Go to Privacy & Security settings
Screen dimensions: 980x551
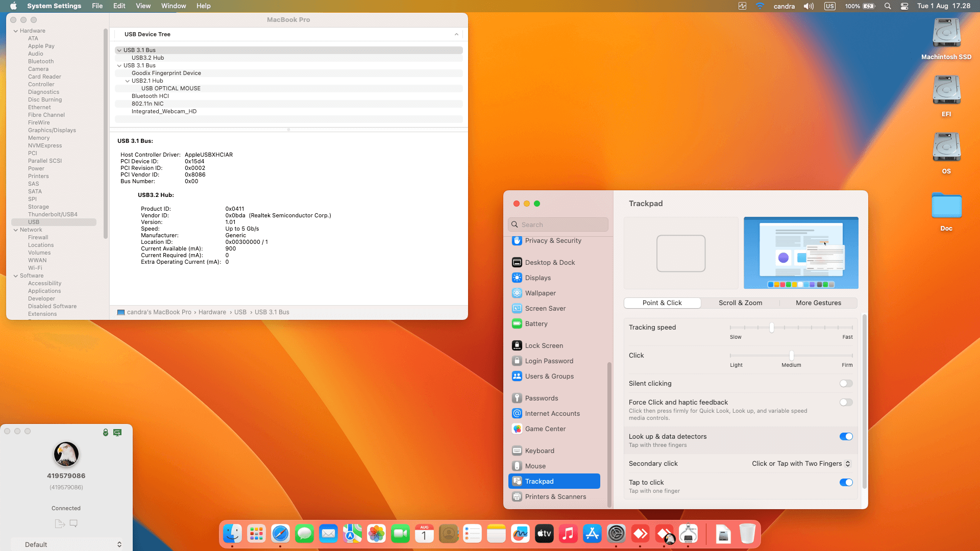pos(554,240)
